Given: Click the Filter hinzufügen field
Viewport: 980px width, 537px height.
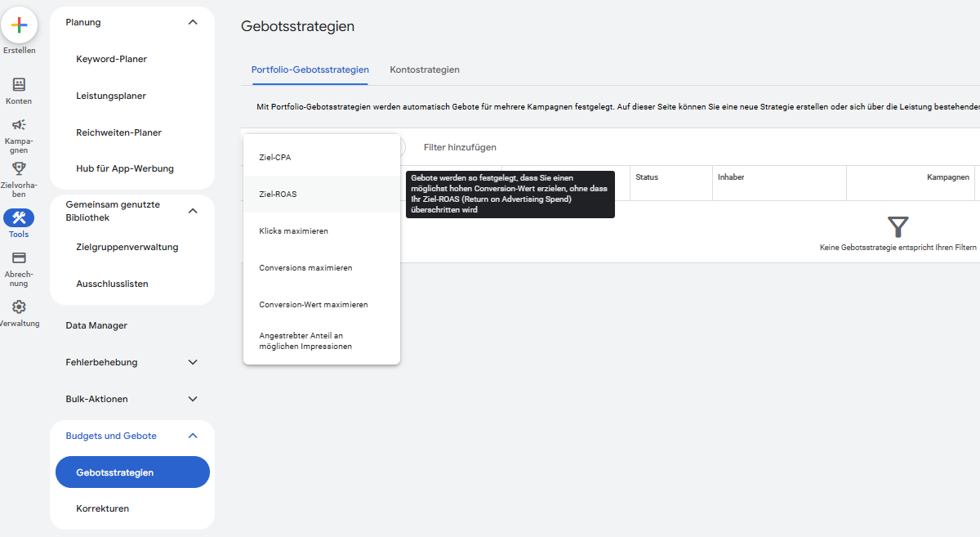Looking at the screenshot, I should [460, 147].
